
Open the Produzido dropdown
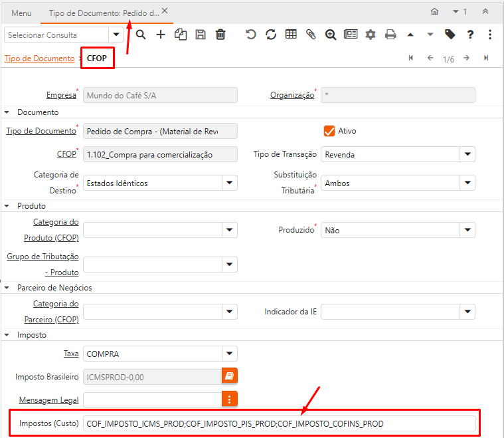click(467, 230)
